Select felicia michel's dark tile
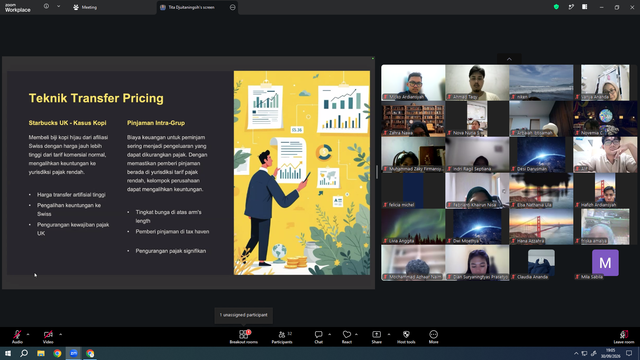 click(413, 191)
